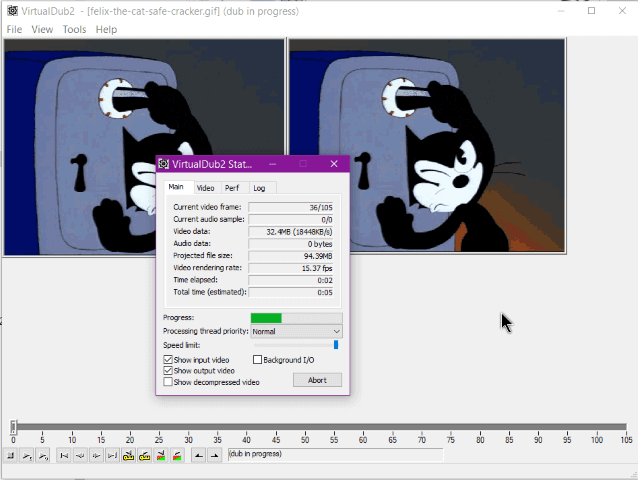Image resolution: width=638 pixels, height=480 pixels.
Task: Step forward one frame with the forward button
Action: coord(96,456)
